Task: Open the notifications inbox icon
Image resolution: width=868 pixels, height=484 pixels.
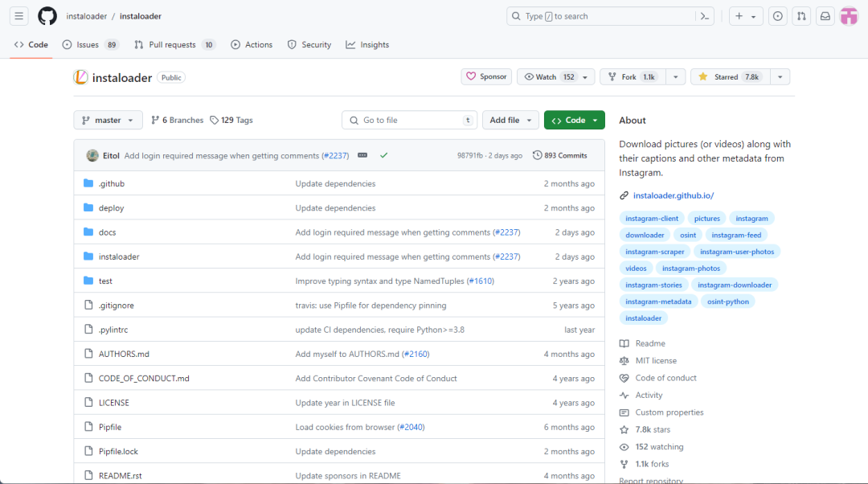Action: click(825, 16)
